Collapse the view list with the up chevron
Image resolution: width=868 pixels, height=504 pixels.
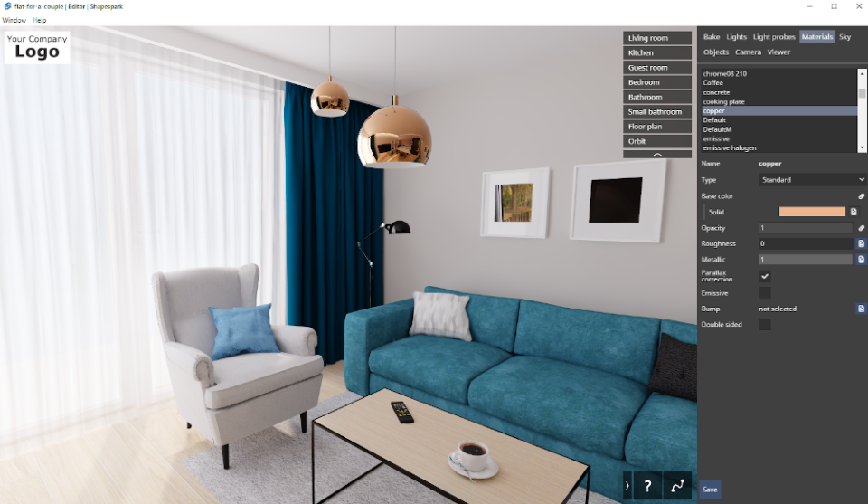(657, 155)
